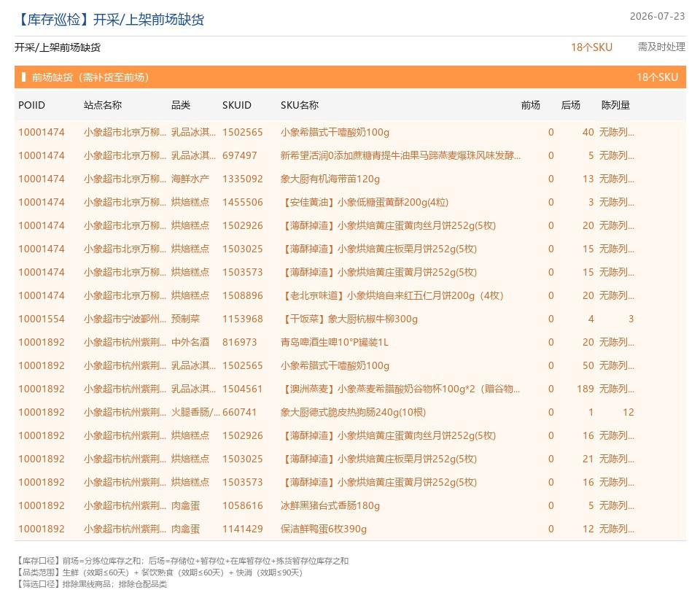Click the 18个SKU count beside 需及时处理
Viewport: 700px width, 606px height.
coord(591,47)
